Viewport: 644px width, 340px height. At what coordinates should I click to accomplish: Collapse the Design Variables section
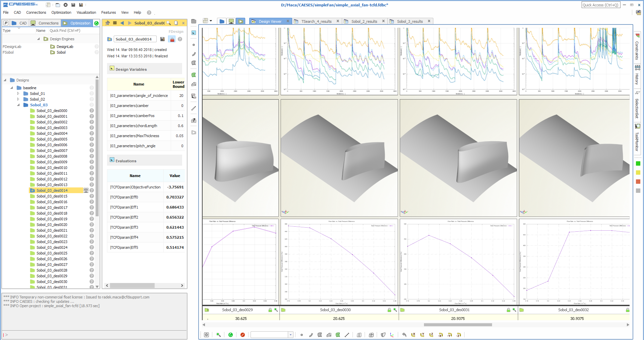click(112, 68)
